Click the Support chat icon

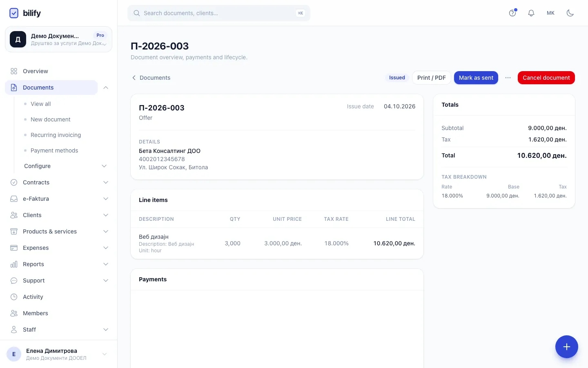click(14, 280)
